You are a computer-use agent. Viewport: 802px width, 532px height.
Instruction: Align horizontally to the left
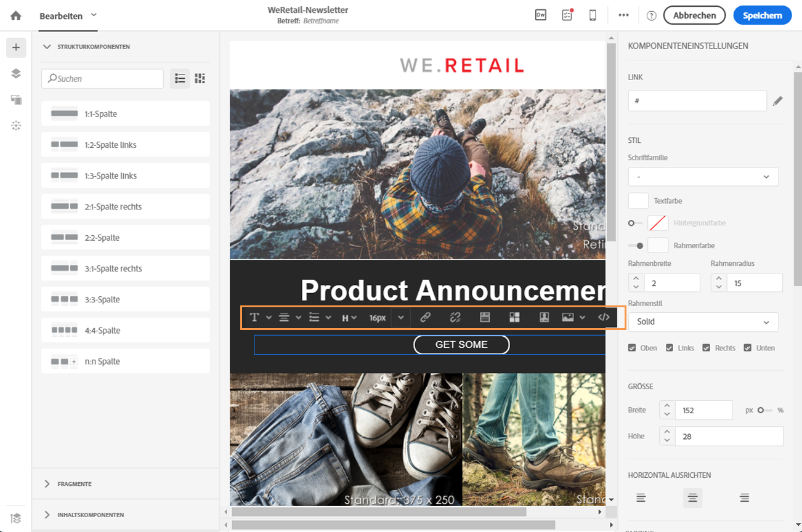641,498
